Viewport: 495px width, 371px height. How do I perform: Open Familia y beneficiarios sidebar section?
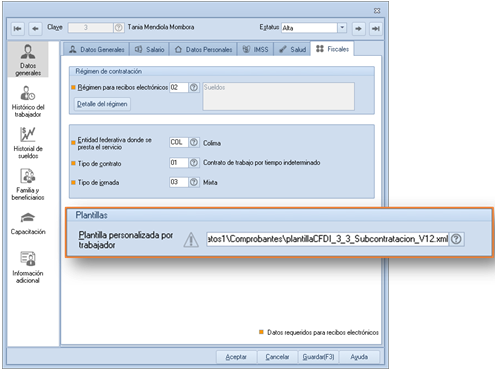[x=28, y=184]
